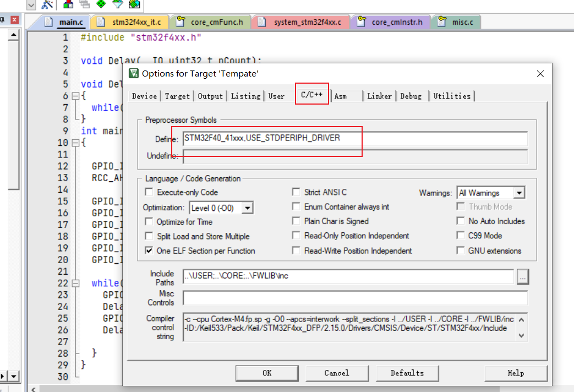Click the Defaults button
The width and height of the screenshot is (574, 392).
407,373
